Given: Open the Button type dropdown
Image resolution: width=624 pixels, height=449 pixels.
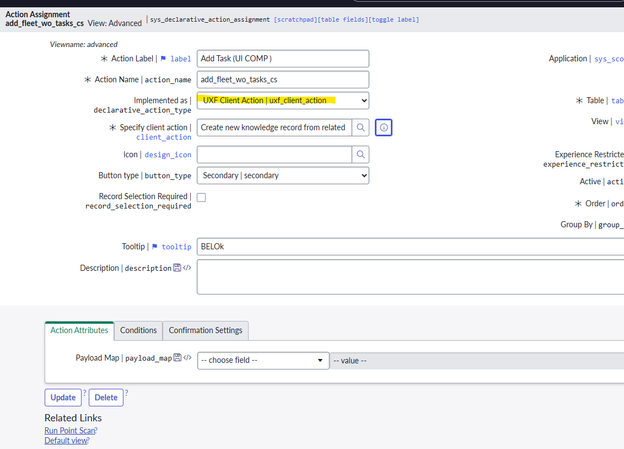Looking at the screenshot, I should pos(283,176).
